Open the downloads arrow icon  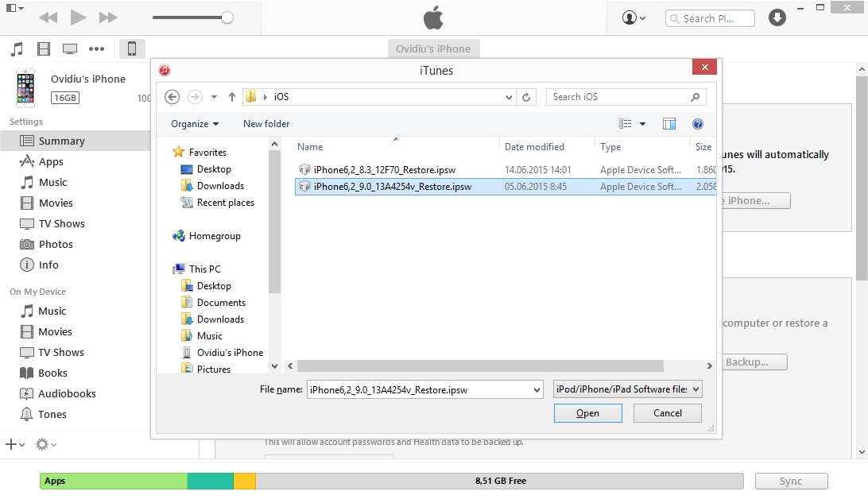[x=777, y=17]
